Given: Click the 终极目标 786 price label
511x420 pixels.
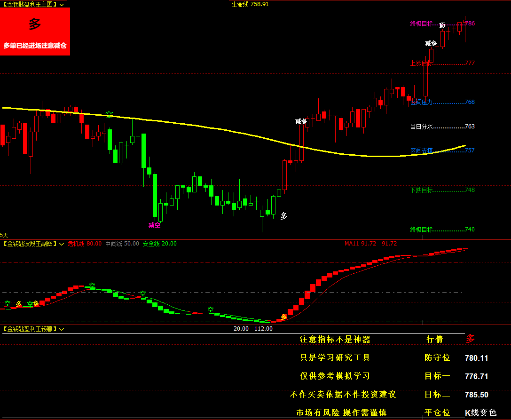Looking at the screenshot, I should tap(442, 24).
